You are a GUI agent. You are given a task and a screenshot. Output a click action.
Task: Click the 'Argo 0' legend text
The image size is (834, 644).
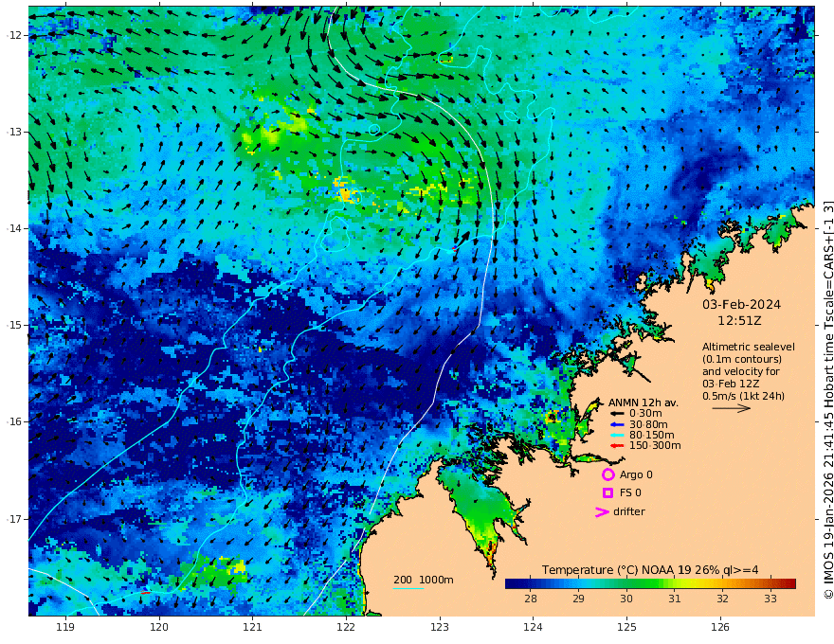pyautogui.click(x=636, y=474)
